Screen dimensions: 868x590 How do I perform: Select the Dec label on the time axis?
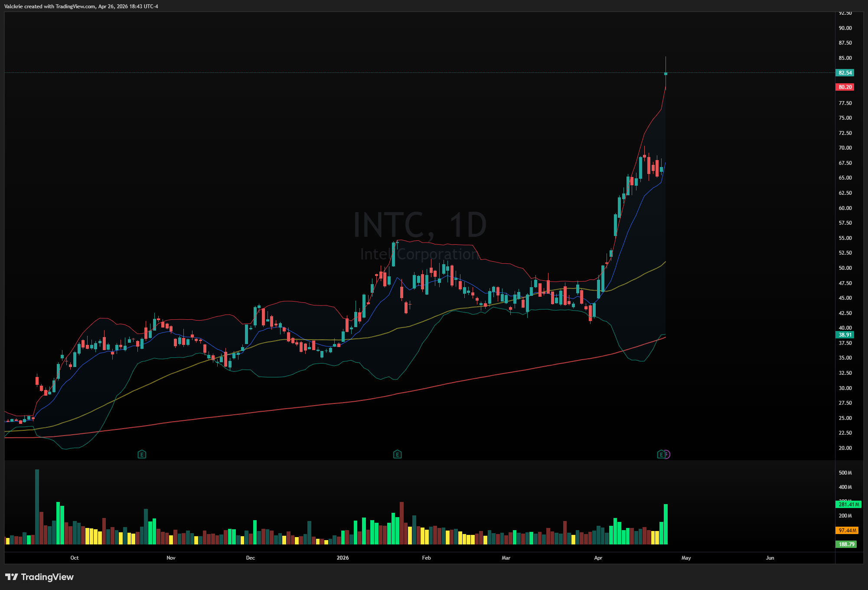point(251,558)
